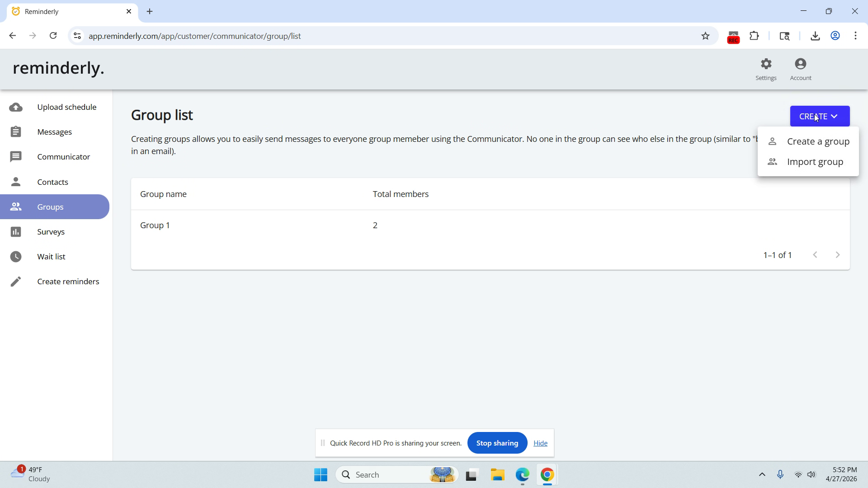Screen dimensions: 868x488
Task: Click the Wait list clock icon
Action: [16, 257]
